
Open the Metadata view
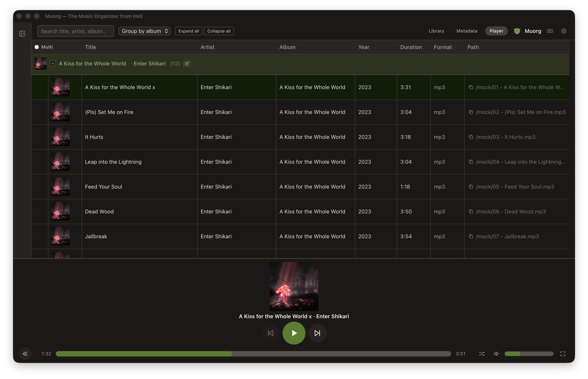[467, 31]
